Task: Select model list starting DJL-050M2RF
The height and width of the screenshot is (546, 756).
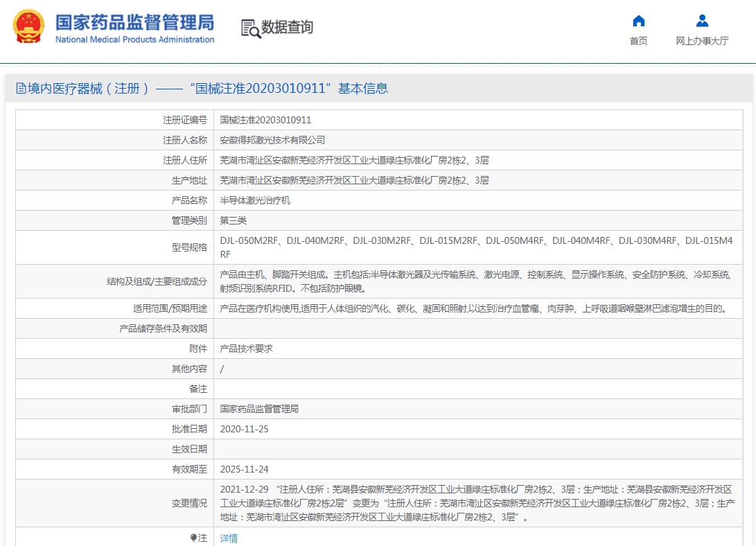Action: coord(476,247)
